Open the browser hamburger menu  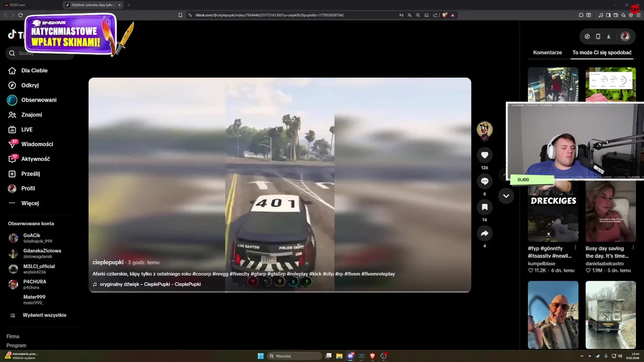[x=638, y=15]
